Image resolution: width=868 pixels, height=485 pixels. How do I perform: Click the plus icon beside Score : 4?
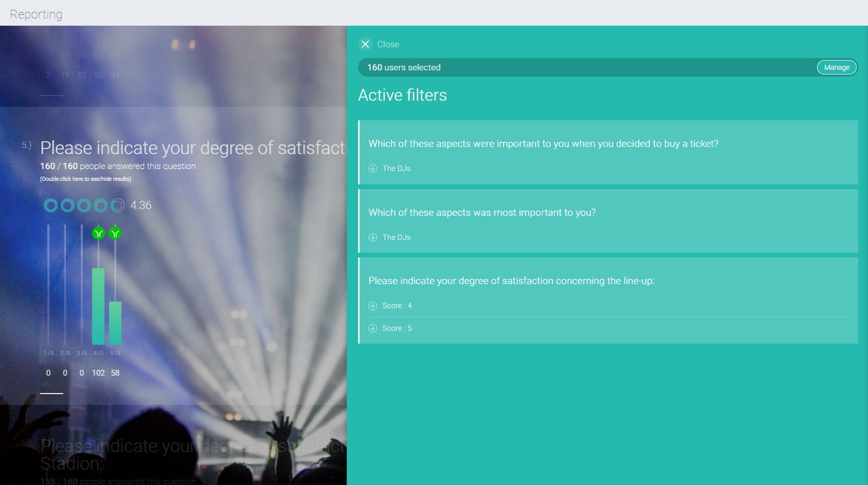[373, 306]
